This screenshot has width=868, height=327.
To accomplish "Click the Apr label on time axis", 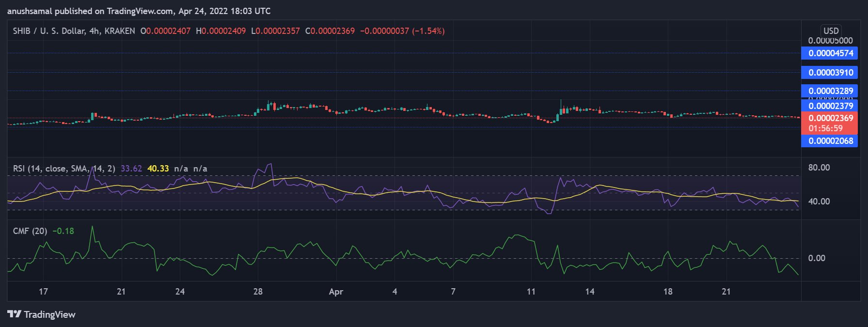I will [x=336, y=292].
